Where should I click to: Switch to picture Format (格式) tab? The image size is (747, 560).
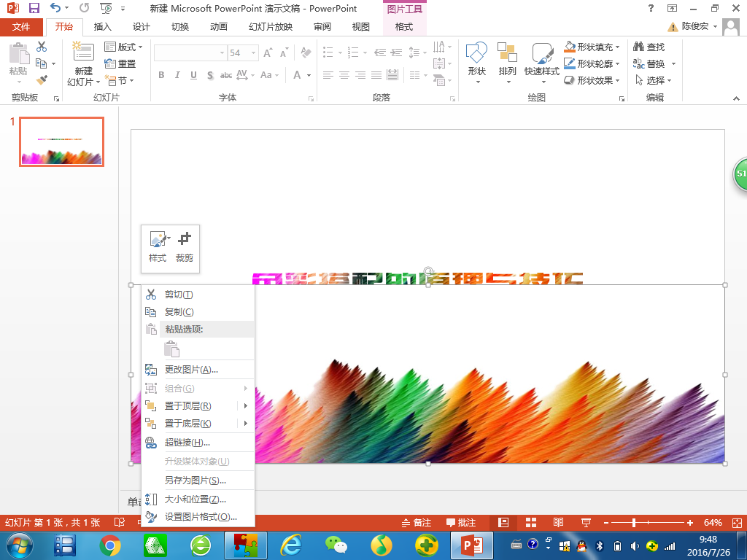[x=404, y=27]
